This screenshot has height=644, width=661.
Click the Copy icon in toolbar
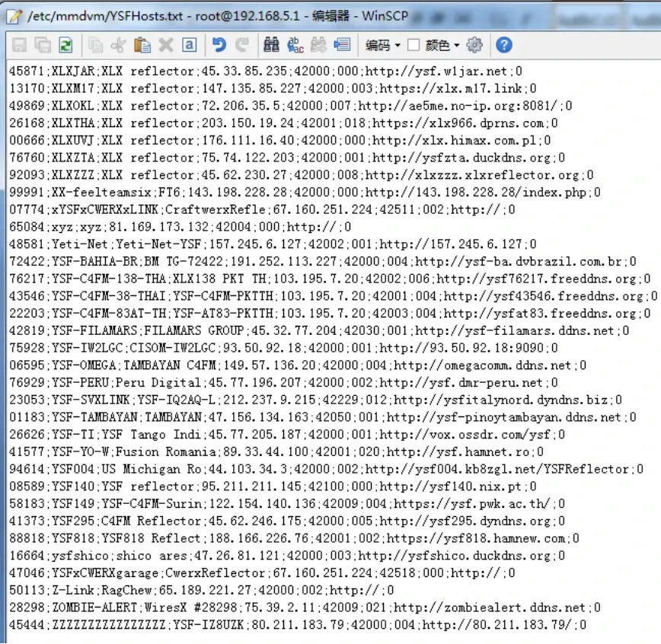(95, 45)
